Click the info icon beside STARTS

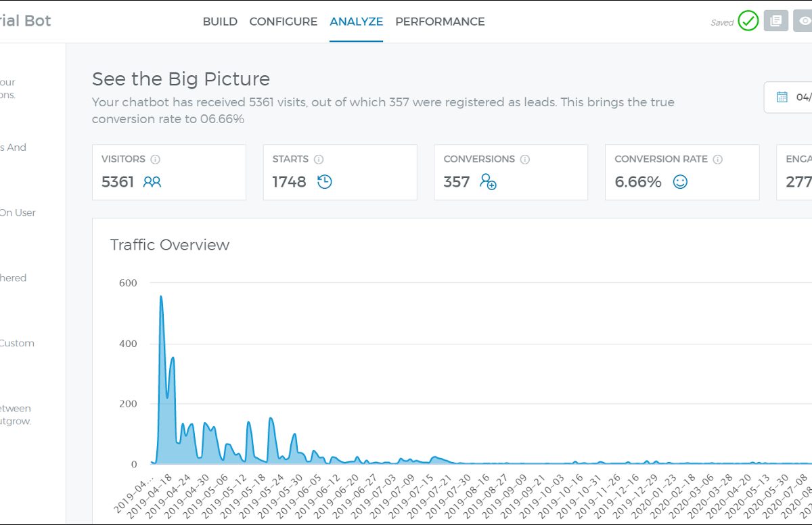click(x=319, y=160)
